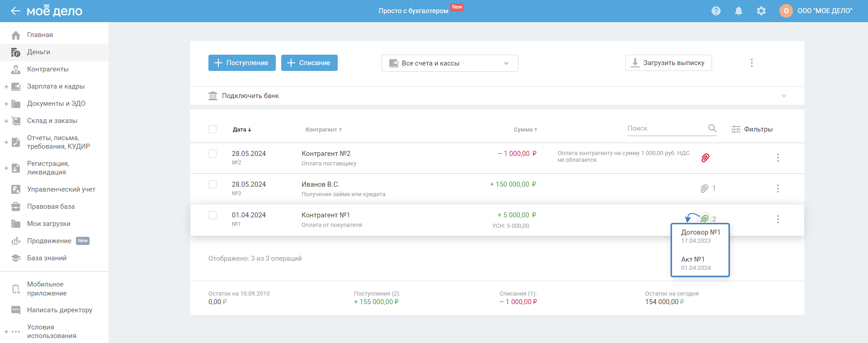
Task: Click the Списание button
Action: tap(309, 63)
